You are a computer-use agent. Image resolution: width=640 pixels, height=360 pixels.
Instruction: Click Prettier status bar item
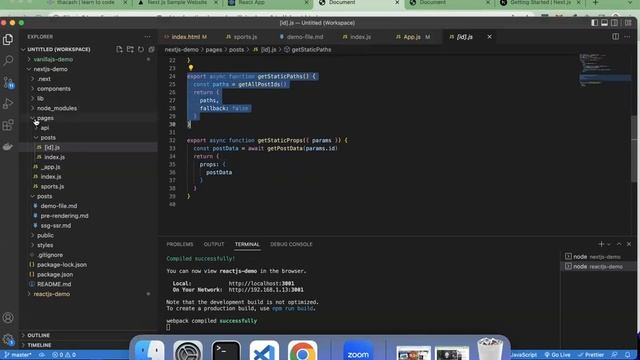click(591, 355)
